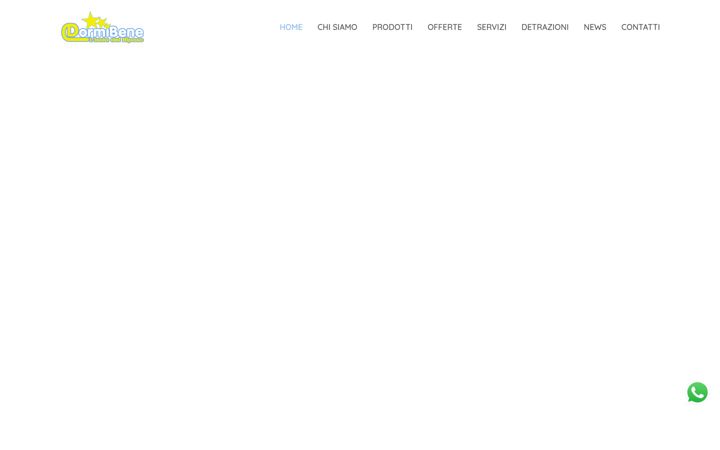Open the NEWS page
Viewport: 720px width, 450px height.
595,27
